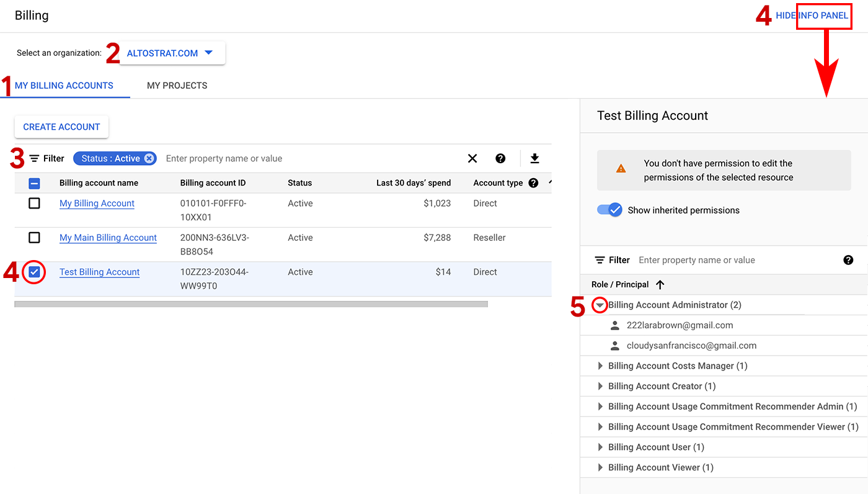Download the billing accounts list
Screen dimensions: 868x494
click(534, 158)
